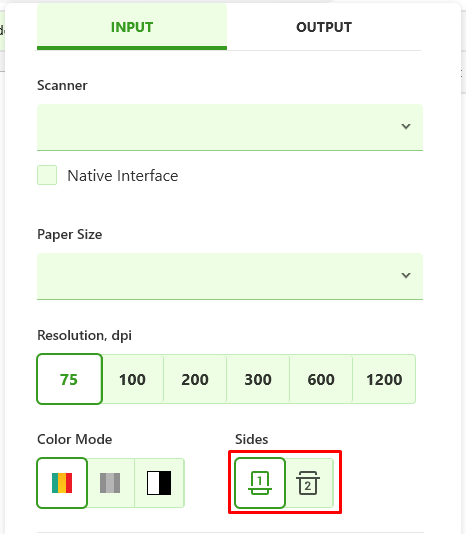Open the Paper Size dropdown

(230, 276)
